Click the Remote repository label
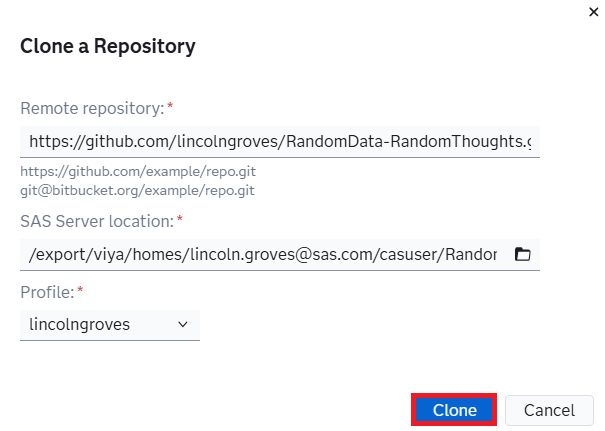The width and height of the screenshot is (605, 431). pos(92,108)
